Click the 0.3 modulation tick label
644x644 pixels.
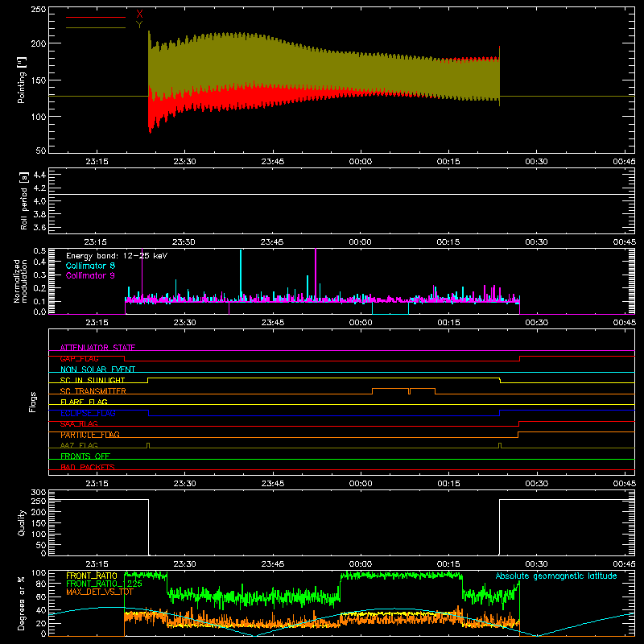[39, 275]
